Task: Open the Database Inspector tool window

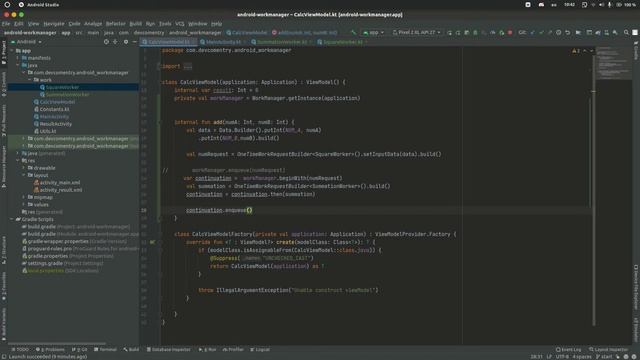Action: pos(169,349)
